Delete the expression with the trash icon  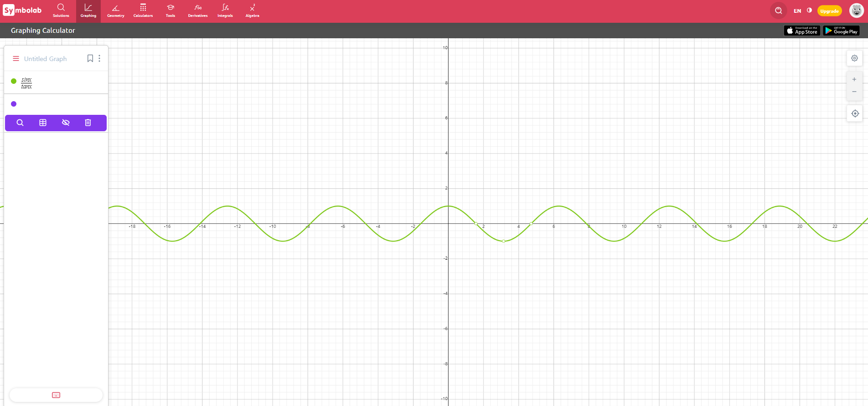88,123
